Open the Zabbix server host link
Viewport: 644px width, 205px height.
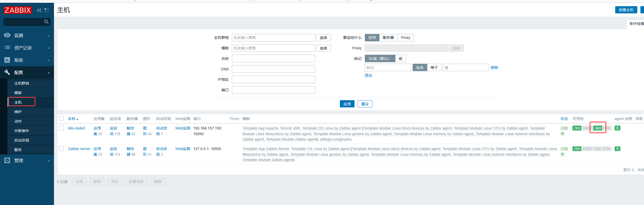(79, 149)
